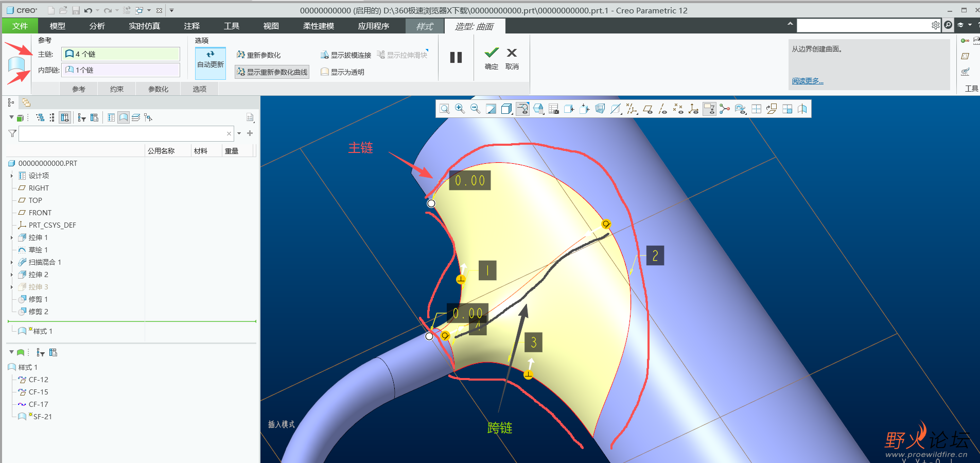Click the Save disk icon
The height and width of the screenshot is (463, 980).
point(76,10)
